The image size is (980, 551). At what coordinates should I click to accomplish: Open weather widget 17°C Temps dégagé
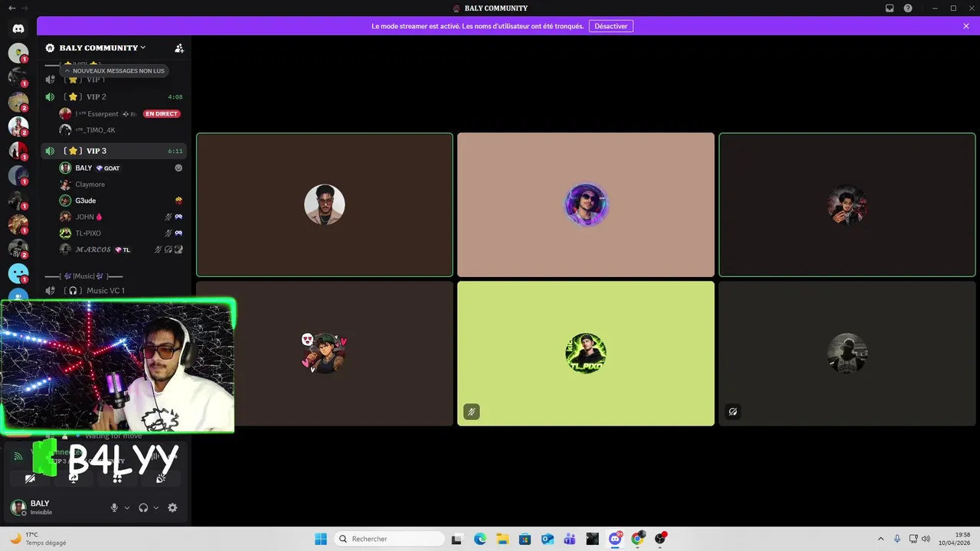(38, 539)
